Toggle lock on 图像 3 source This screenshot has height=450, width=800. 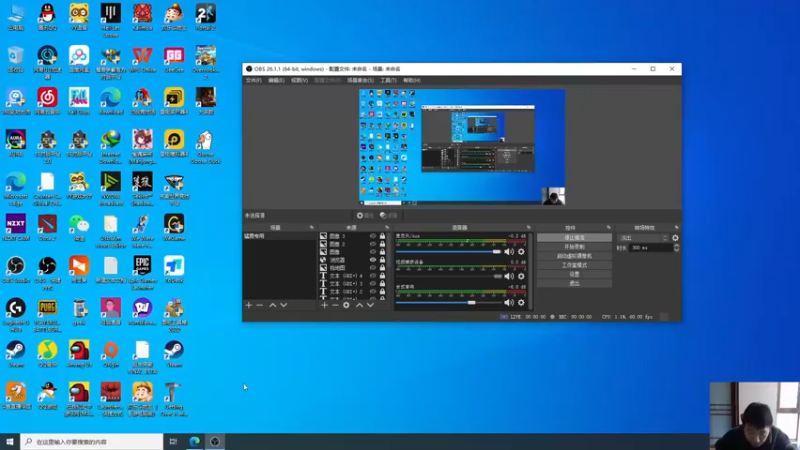[382, 236]
